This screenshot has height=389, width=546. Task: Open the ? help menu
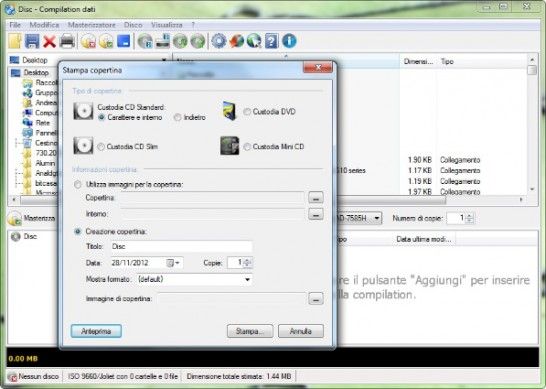click(x=193, y=25)
